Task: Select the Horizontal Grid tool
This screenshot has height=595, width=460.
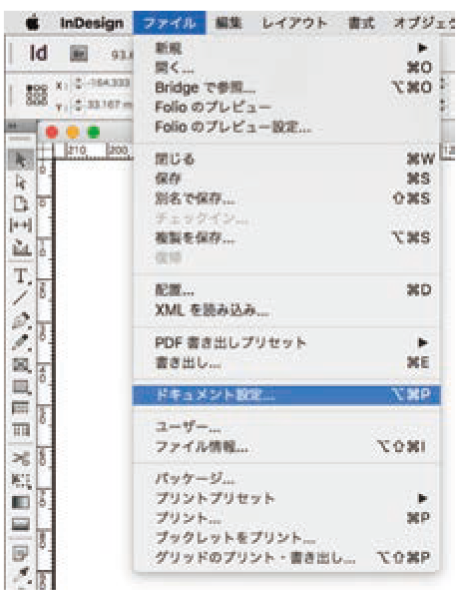Action: click(21, 408)
